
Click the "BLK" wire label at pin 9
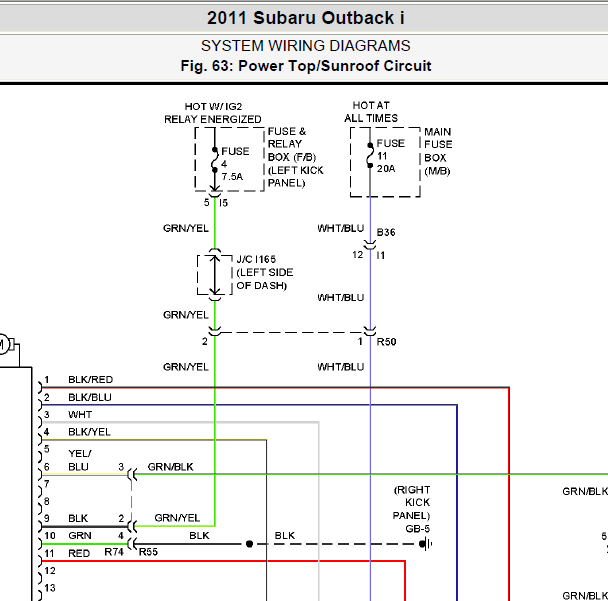(78, 518)
